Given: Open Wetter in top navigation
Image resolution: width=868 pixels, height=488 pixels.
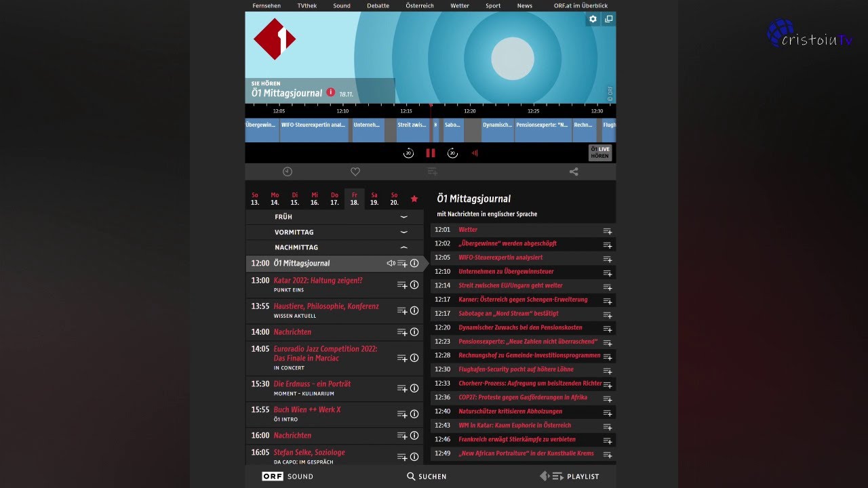Looking at the screenshot, I should click(460, 5).
